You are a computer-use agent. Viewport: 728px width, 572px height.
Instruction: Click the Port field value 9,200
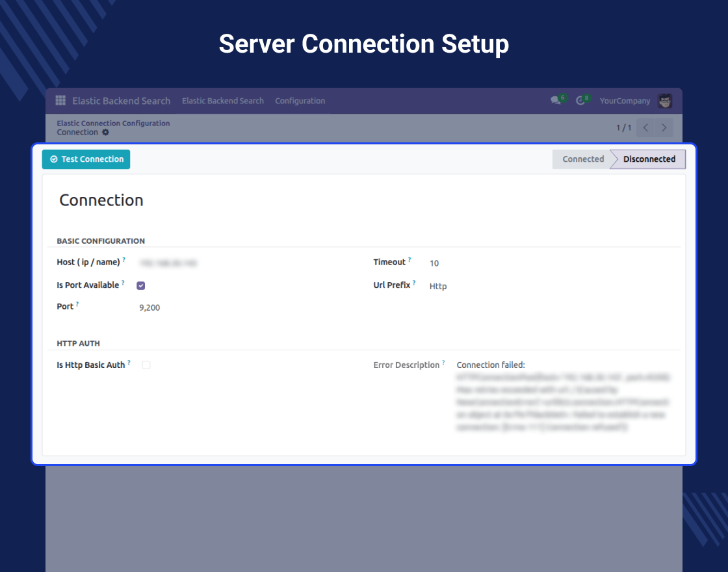149,307
